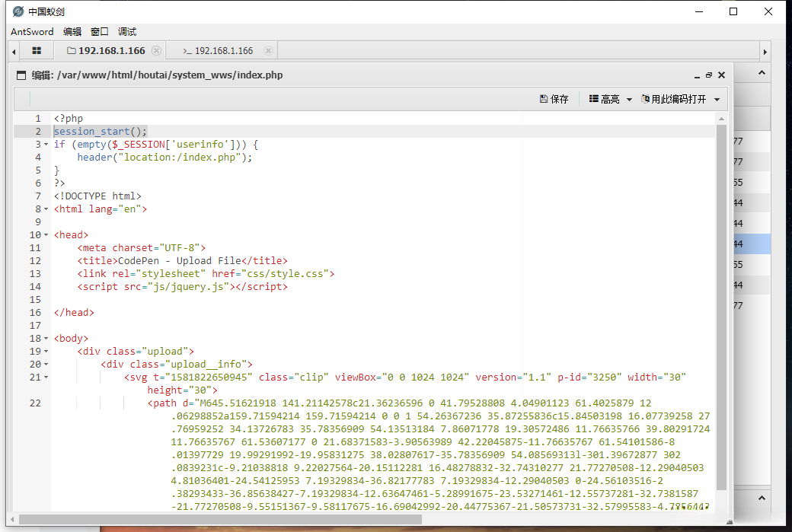This screenshot has width=792, height=532.
Task: Collapse the upload__info fold at line 20
Action: coord(46,364)
